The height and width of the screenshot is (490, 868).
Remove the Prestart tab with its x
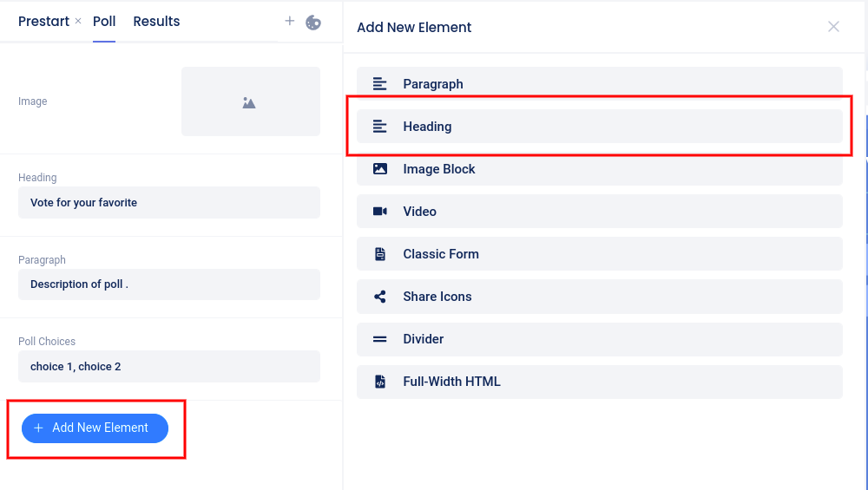[78, 21]
